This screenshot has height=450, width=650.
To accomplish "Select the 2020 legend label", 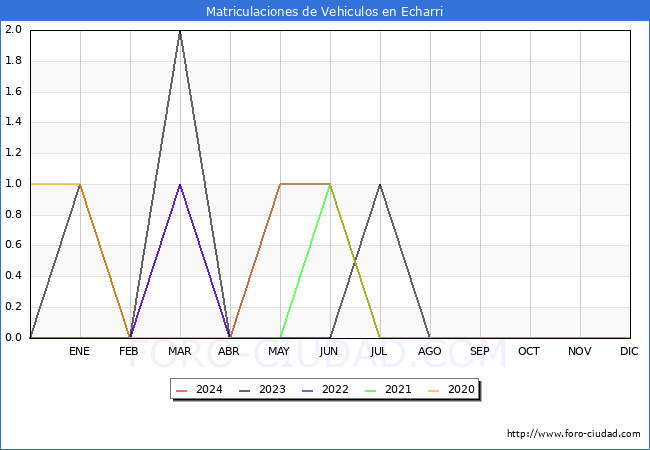I will 461,390.
